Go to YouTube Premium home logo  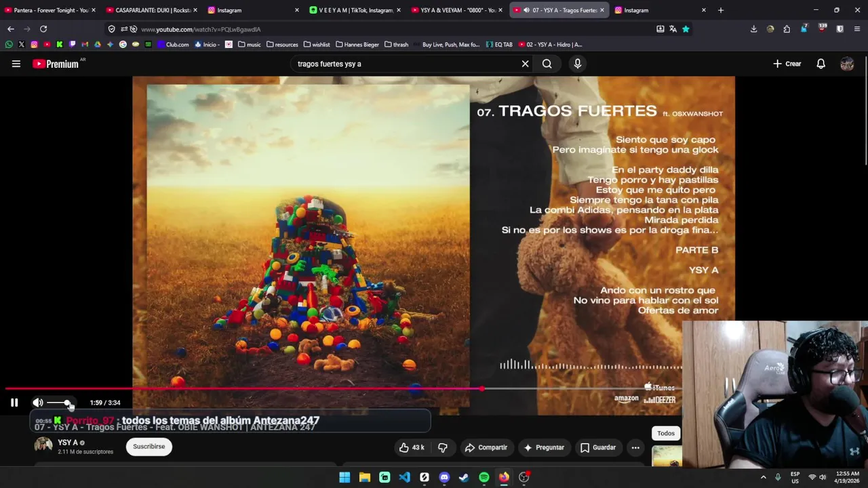[56, 64]
